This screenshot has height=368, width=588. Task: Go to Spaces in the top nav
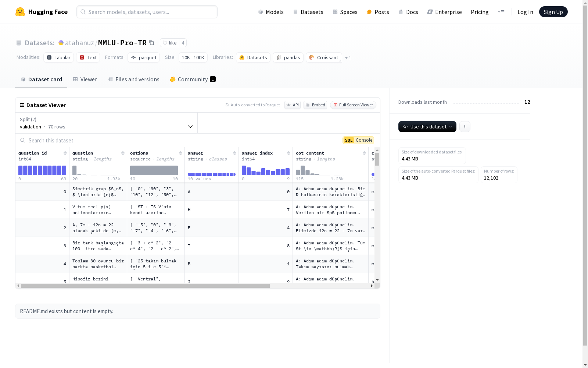point(345,12)
